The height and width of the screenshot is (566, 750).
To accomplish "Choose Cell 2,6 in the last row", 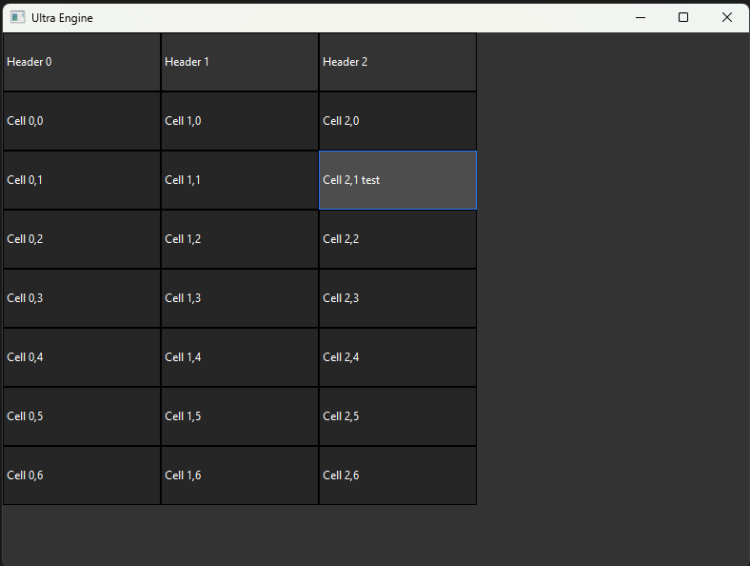I will (397, 475).
